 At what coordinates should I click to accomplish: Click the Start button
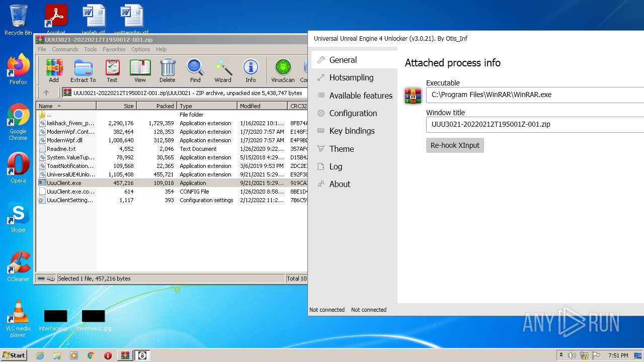(x=14, y=355)
